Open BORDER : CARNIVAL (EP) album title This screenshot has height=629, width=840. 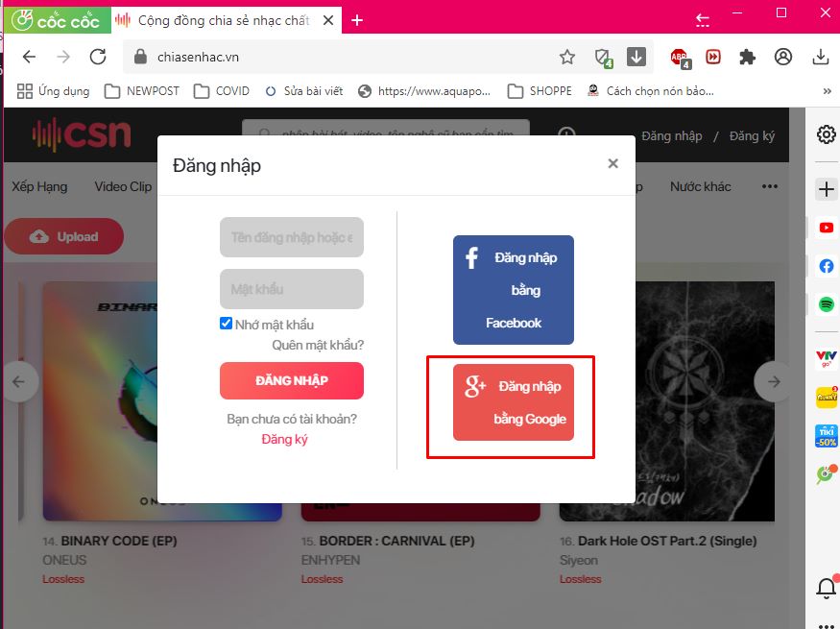[397, 542]
